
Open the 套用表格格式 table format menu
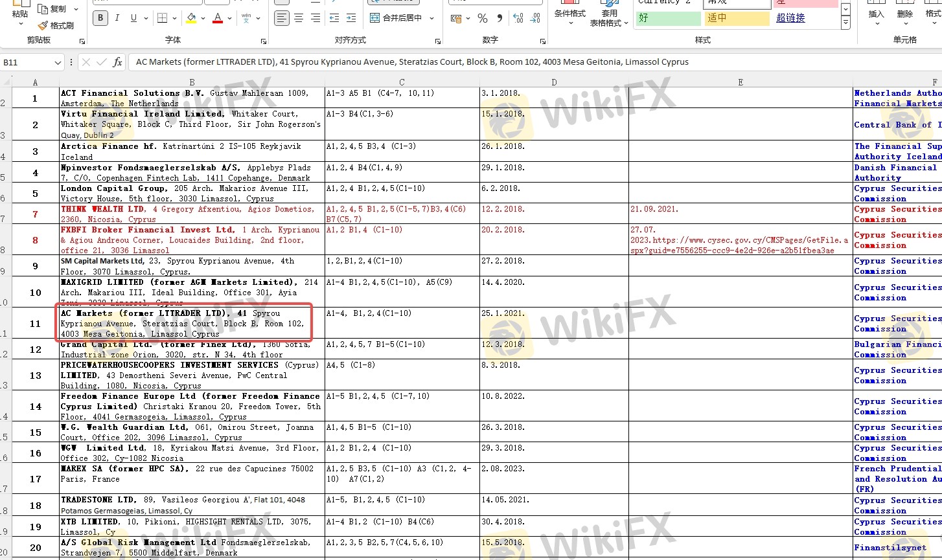(609, 14)
